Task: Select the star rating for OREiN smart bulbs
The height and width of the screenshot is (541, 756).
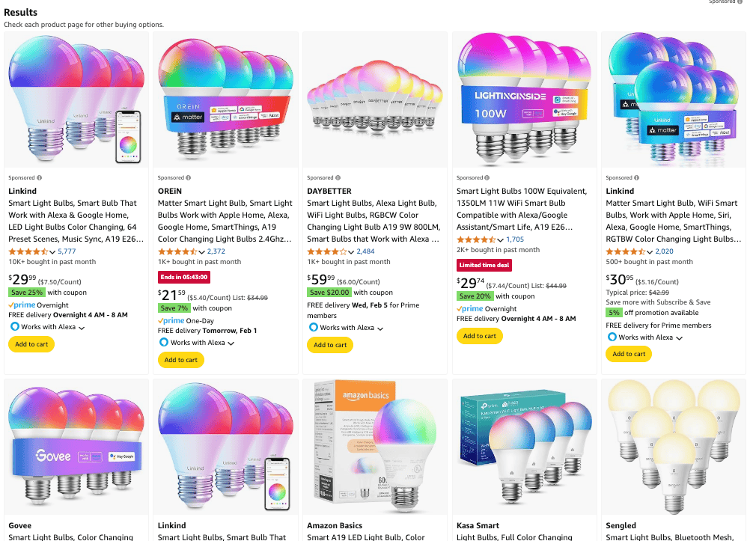Action: coord(180,251)
